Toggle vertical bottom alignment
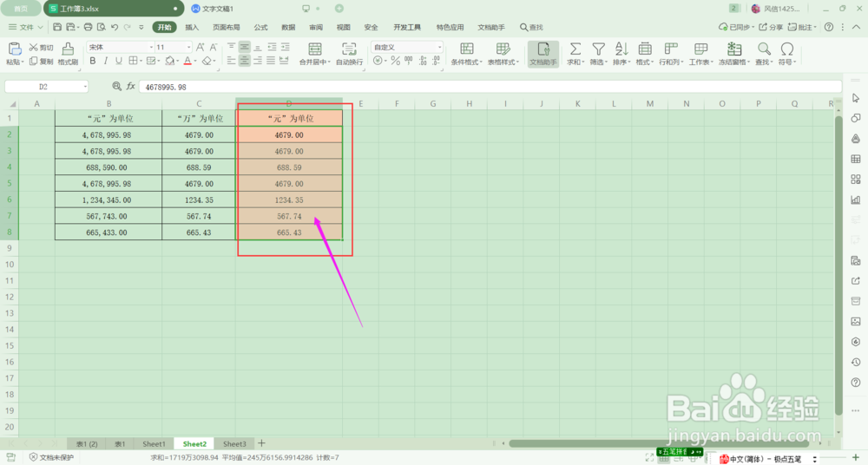 click(258, 47)
